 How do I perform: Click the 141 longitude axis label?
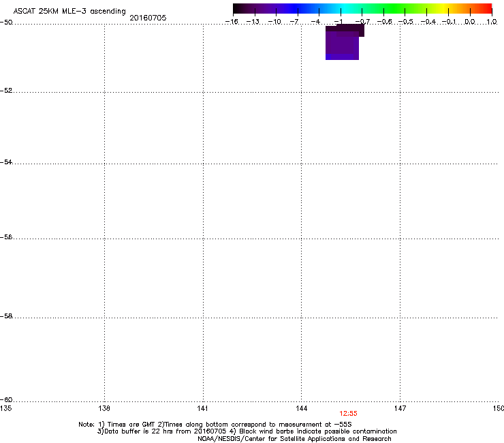point(202,408)
